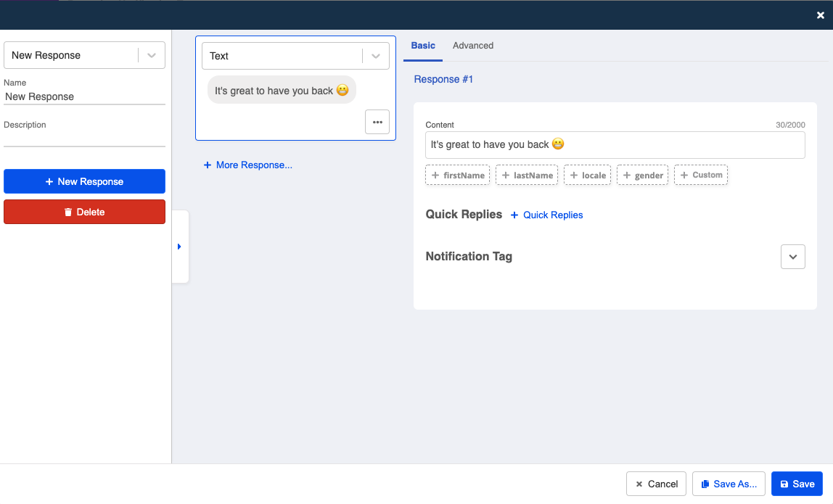
Task: Close the editor with the X icon
Action: click(821, 15)
